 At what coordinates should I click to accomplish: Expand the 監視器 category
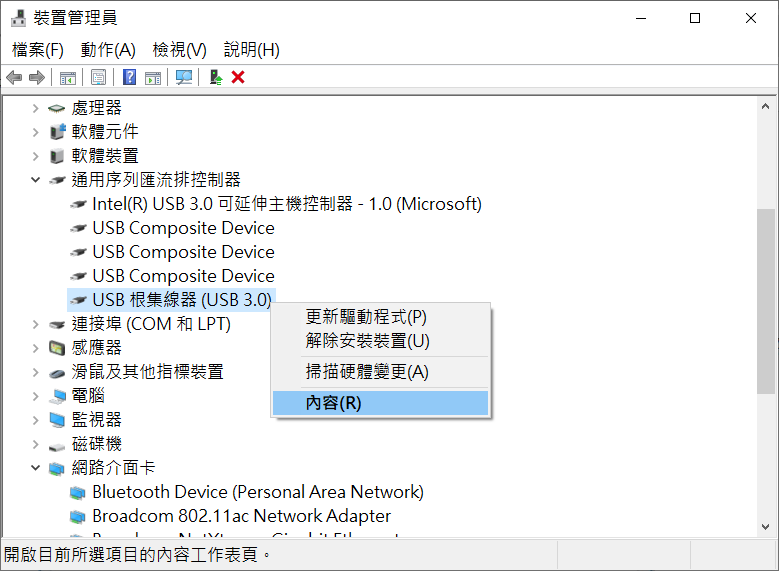click(x=35, y=420)
